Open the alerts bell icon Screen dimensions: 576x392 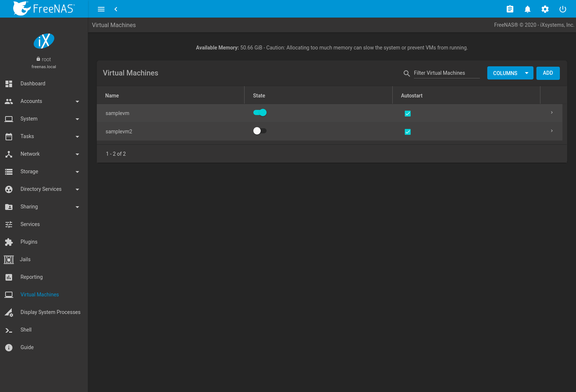click(527, 9)
